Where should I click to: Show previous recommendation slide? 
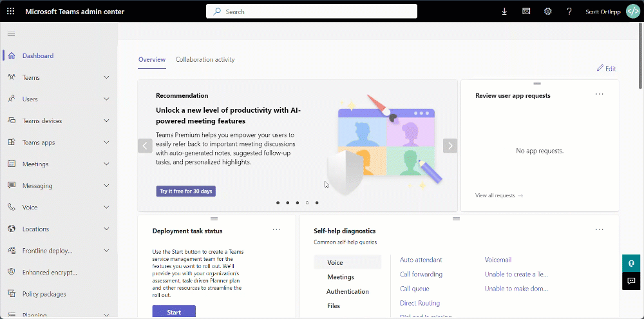(145, 146)
